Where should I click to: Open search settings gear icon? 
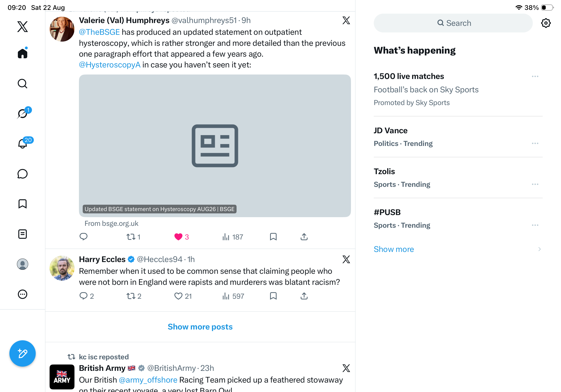point(545,23)
